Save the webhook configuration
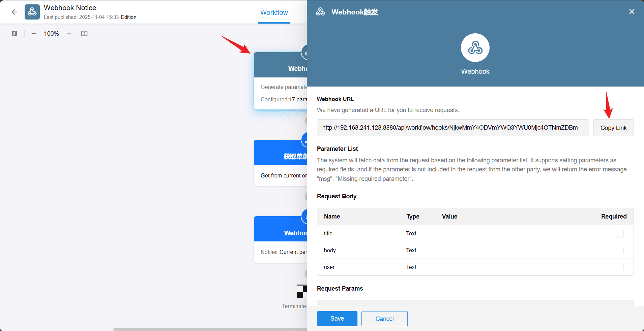Image resolution: width=644 pixels, height=331 pixels. [337, 319]
